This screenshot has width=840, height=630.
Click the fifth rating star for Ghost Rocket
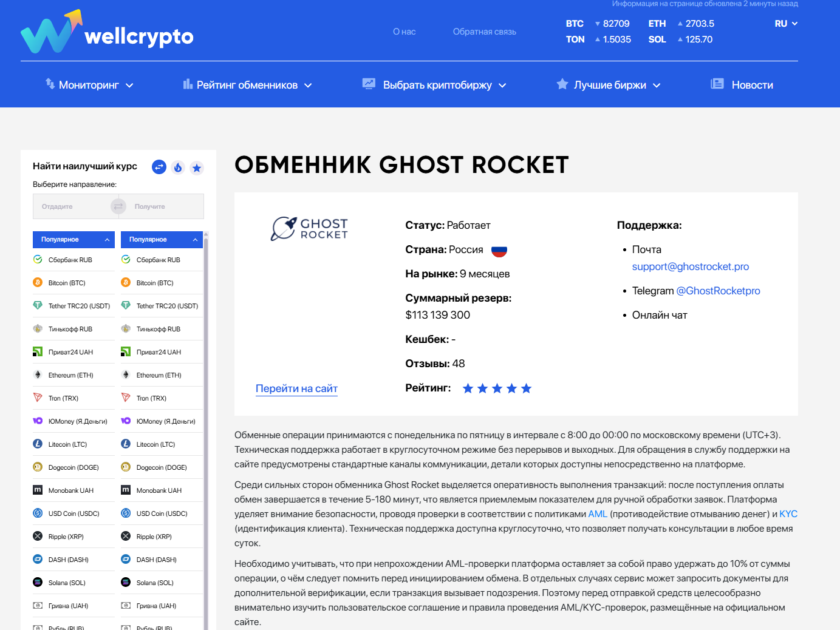point(526,388)
